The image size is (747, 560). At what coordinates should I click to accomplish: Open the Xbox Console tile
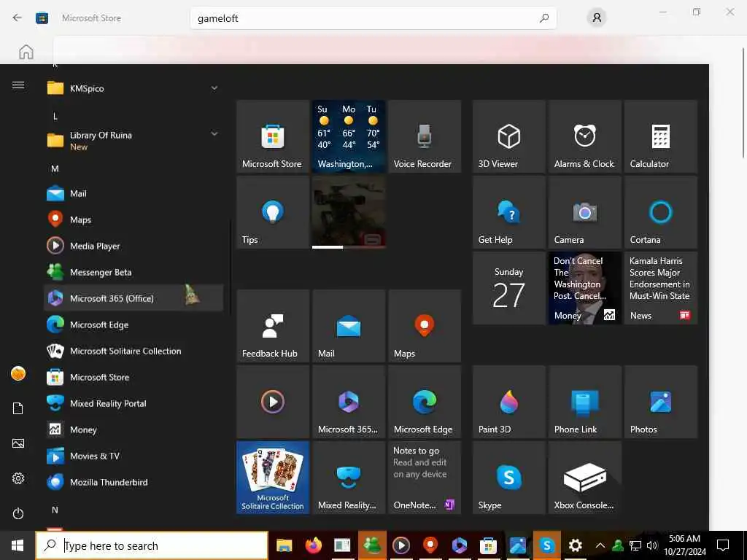[x=584, y=477]
